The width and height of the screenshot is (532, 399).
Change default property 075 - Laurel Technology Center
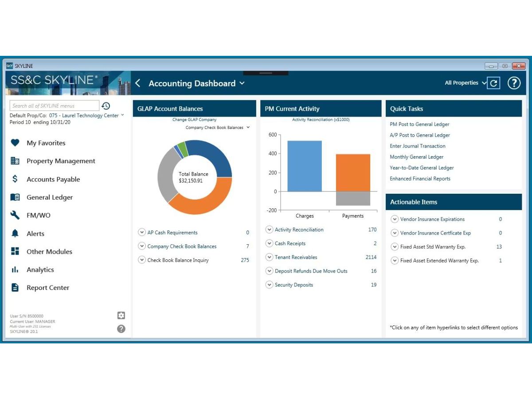(x=86, y=115)
